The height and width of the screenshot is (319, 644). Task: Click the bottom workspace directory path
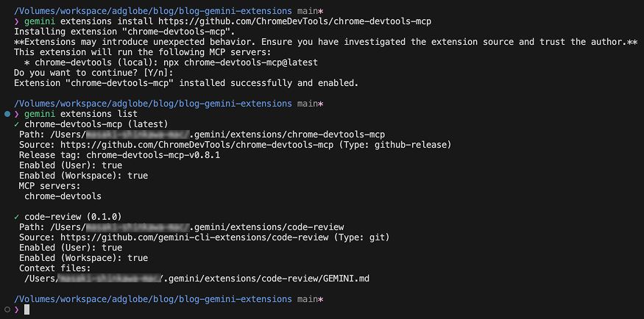[x=153, y=299]
